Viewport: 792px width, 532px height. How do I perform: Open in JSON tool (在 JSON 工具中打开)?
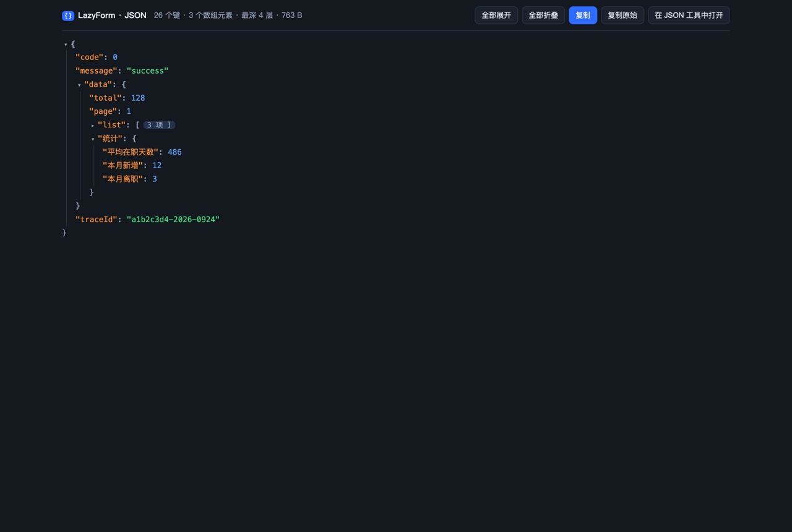(x=689, y=15)
